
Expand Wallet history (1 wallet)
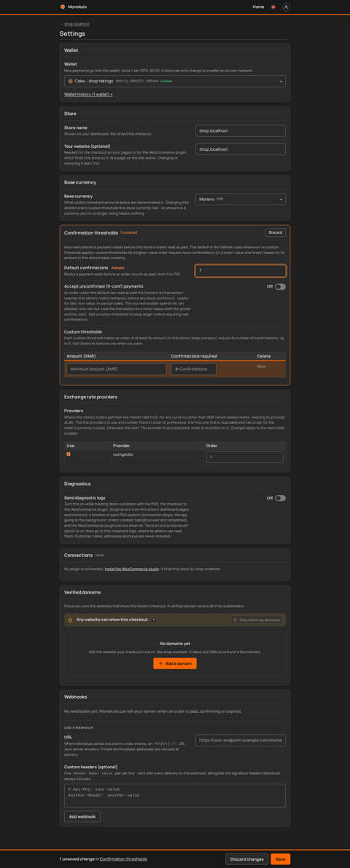(88, 95)
